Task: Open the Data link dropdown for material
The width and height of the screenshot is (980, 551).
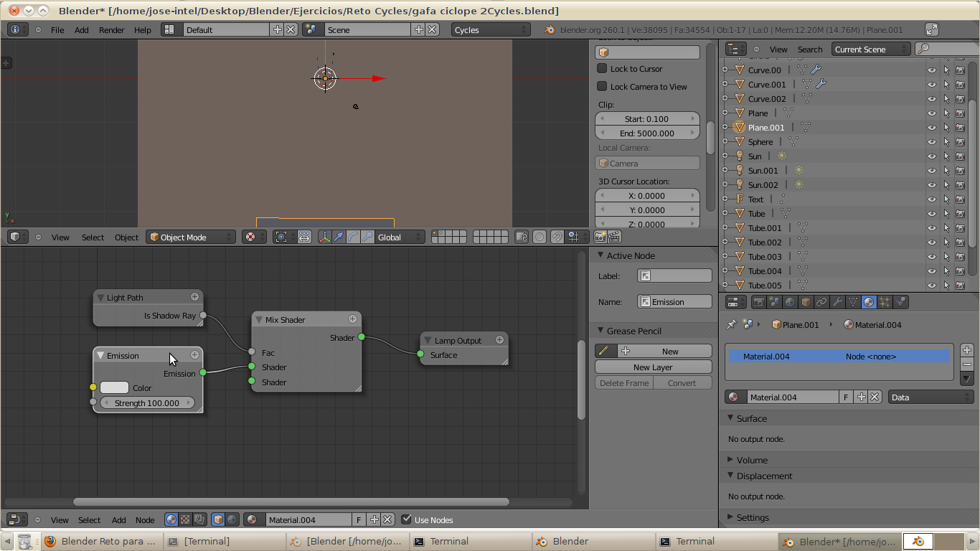Action: (x=930, y=397)
